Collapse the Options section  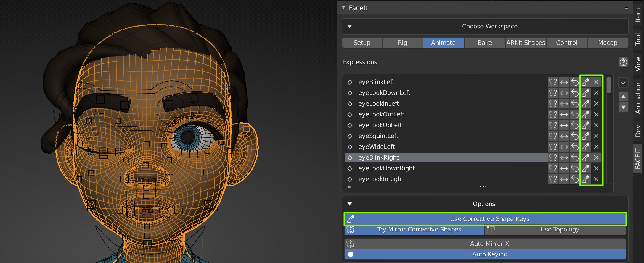(349, 204)
